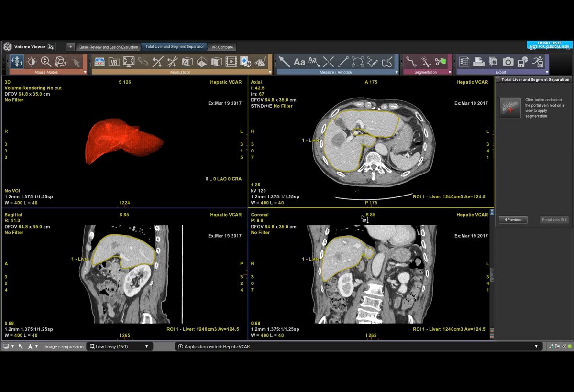Open the Image compression Low Lossy dropdown
The height and width of the screenshot is (392, 574).
click(120, 346)
